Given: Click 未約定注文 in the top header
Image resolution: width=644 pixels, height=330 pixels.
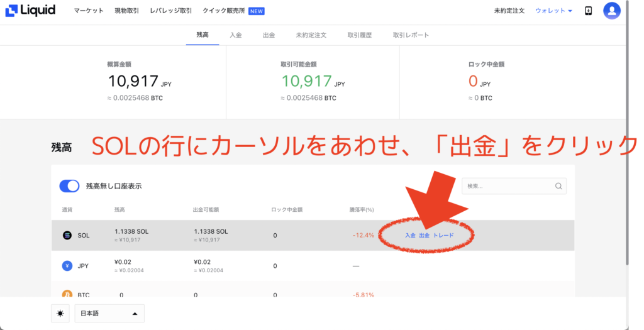Looking at the screenshot, I should pos(509,11).
